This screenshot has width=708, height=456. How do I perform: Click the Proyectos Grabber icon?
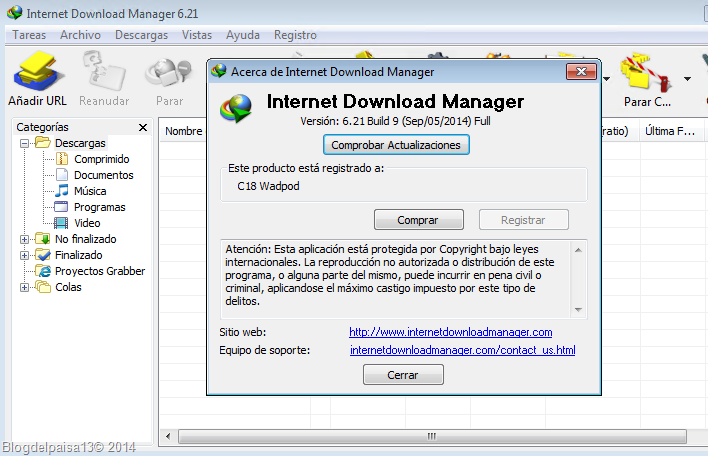tap(44, 271)
